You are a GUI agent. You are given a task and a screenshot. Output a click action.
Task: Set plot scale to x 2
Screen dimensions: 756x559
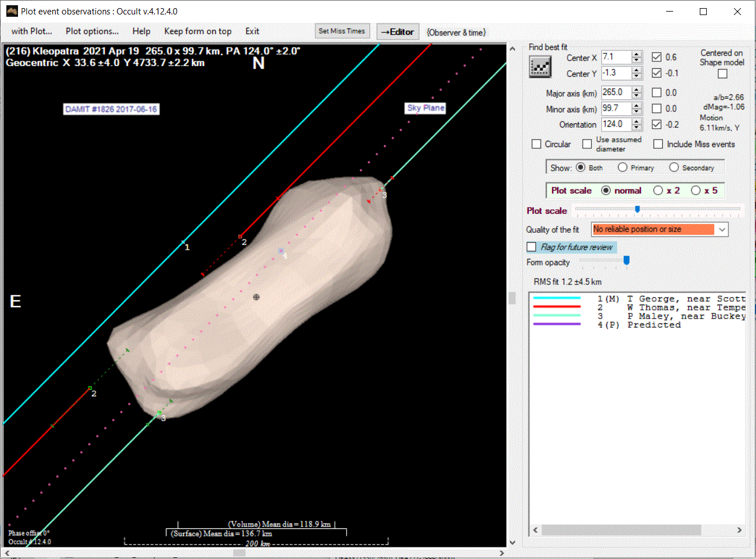pyautogui.click(x=658, y=191)
